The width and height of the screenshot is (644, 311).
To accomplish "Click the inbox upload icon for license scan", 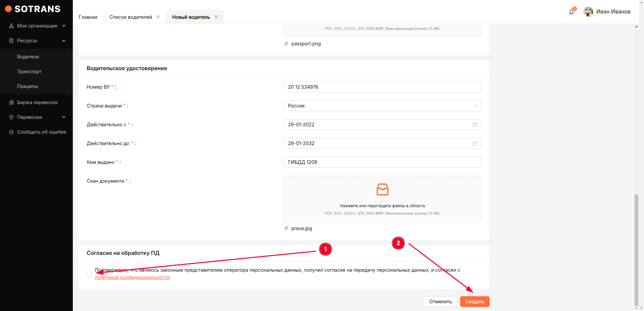I will coord(382,189).
